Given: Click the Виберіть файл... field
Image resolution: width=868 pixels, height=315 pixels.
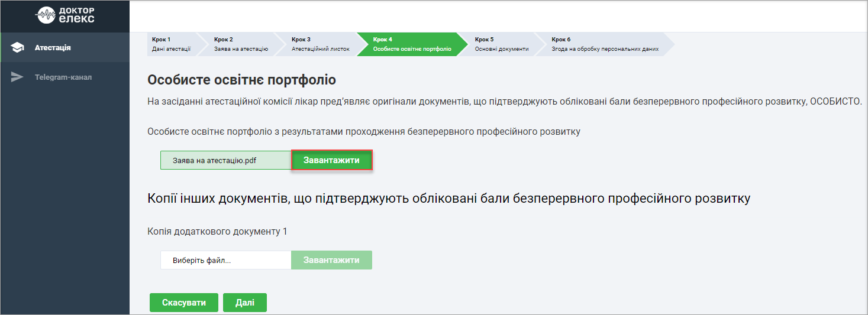Looking at the screenshot, I should click(225, 260).
